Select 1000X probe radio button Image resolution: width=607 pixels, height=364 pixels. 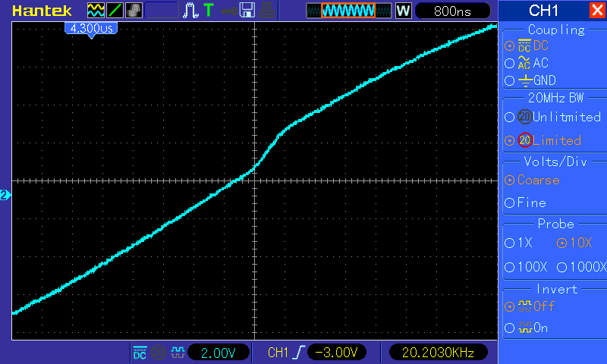(x=561, y=267)
